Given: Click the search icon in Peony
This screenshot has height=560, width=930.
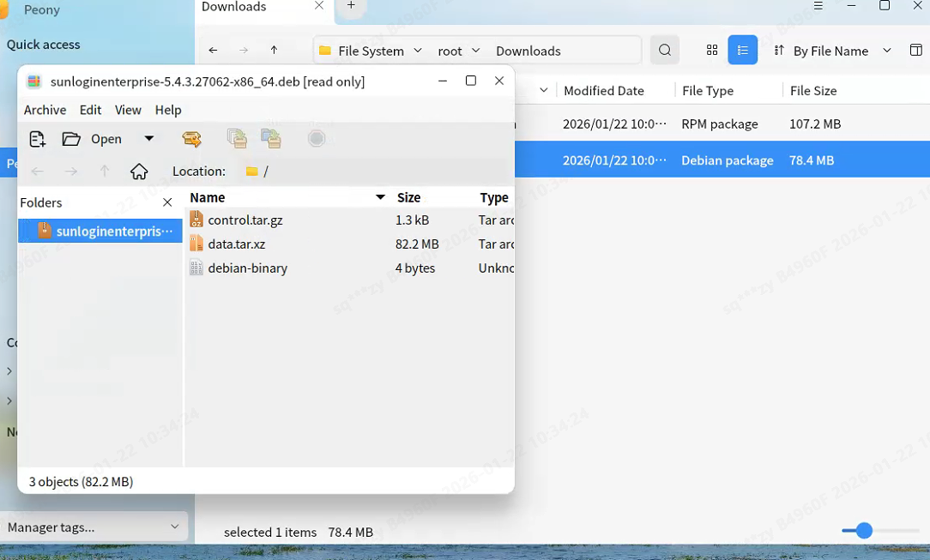Looking at the screenshot, I should click(x=665, y=51).
